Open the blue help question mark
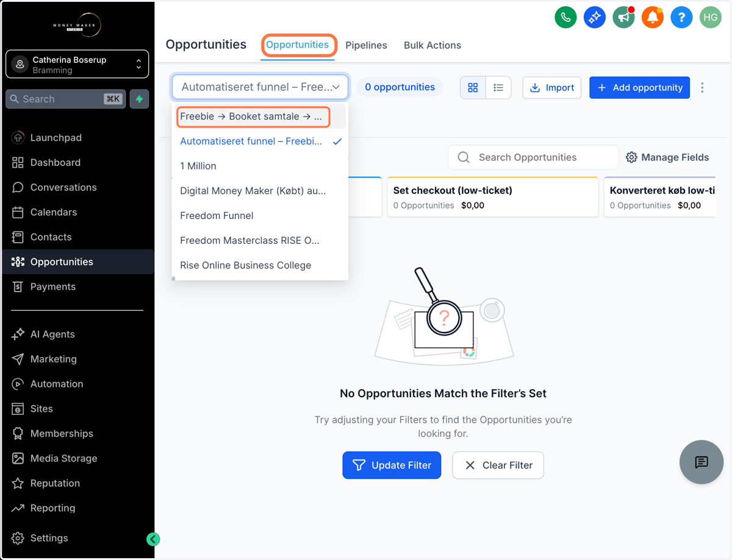This screenshot has width=732, height=560. coord(681,18)
